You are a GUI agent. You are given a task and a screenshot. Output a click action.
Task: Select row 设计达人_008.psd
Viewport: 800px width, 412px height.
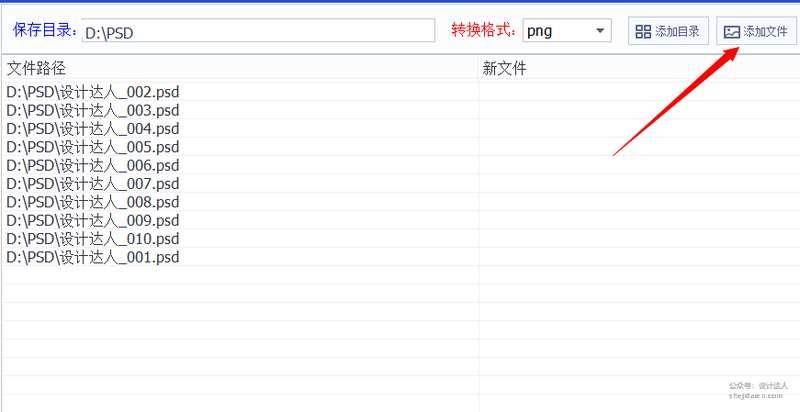pos(93,202)
